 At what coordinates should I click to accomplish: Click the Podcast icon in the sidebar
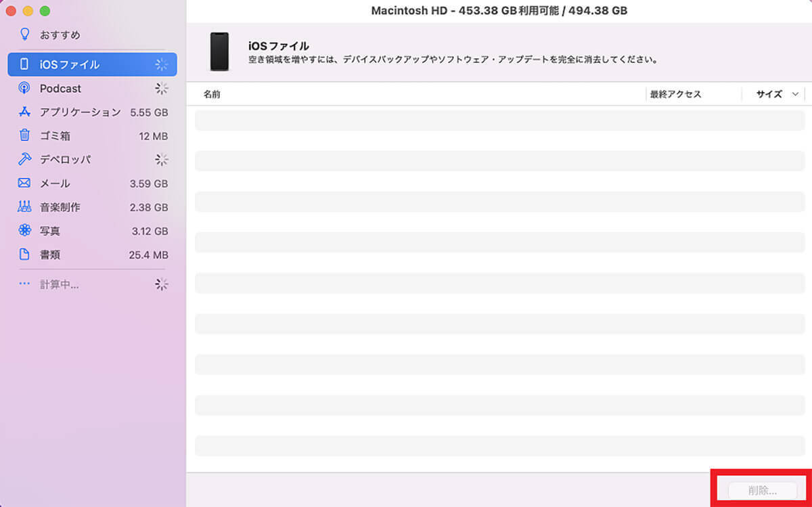point(24,88)
